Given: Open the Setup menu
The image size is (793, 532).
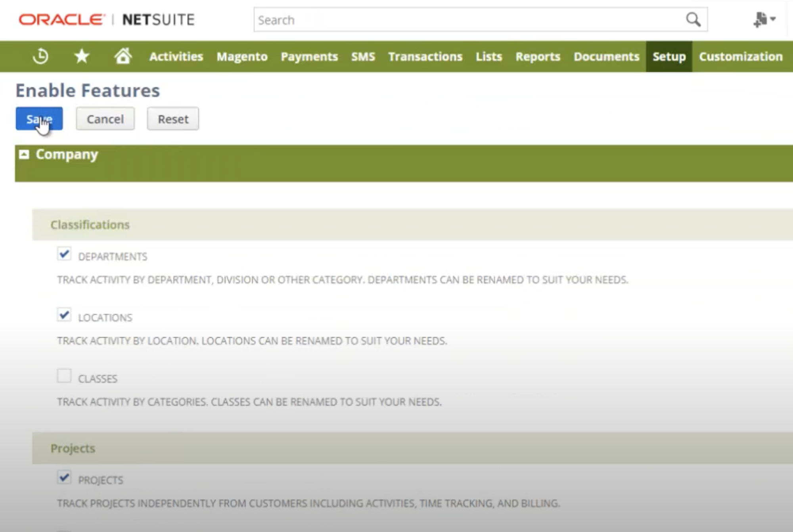Looking at the screenshot, I should [669, 56].
